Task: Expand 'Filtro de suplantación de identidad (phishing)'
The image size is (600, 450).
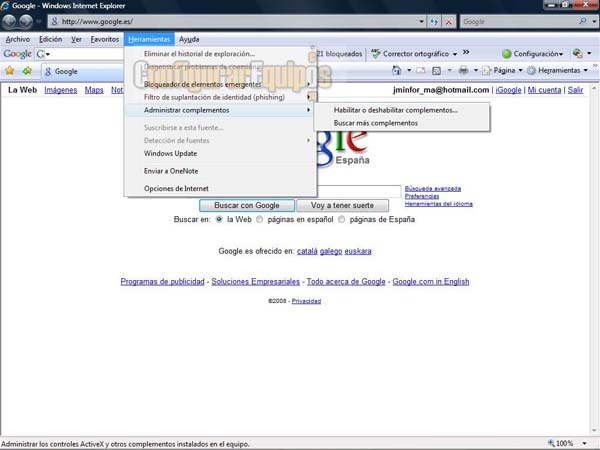Action: point(220,97)
